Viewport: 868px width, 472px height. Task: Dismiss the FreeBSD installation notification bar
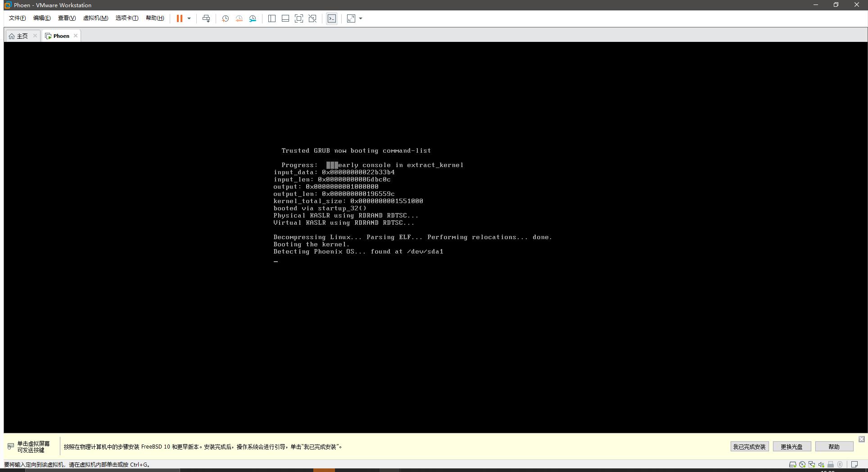[863, 439]
